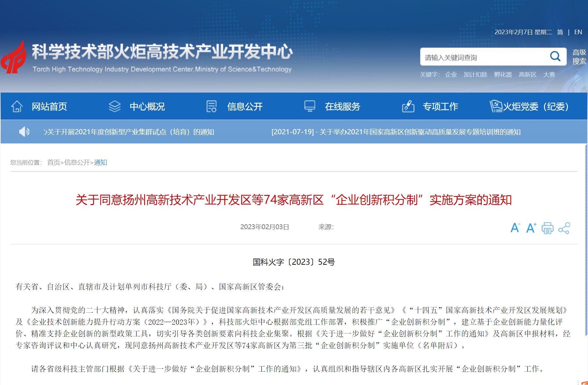
Task: Increase font size with A+ icon
Action: click(531, 228)
